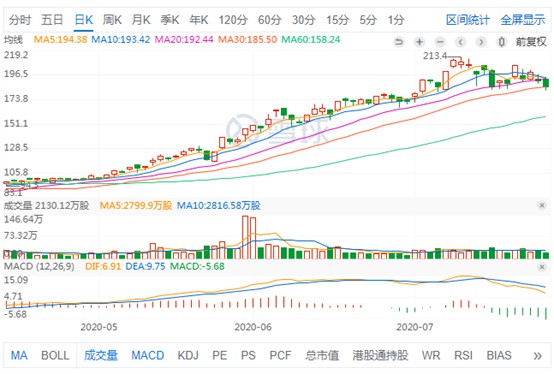Toggle the RSI indicator
Viewport: 554px width, 374px height.
[463, 355]
